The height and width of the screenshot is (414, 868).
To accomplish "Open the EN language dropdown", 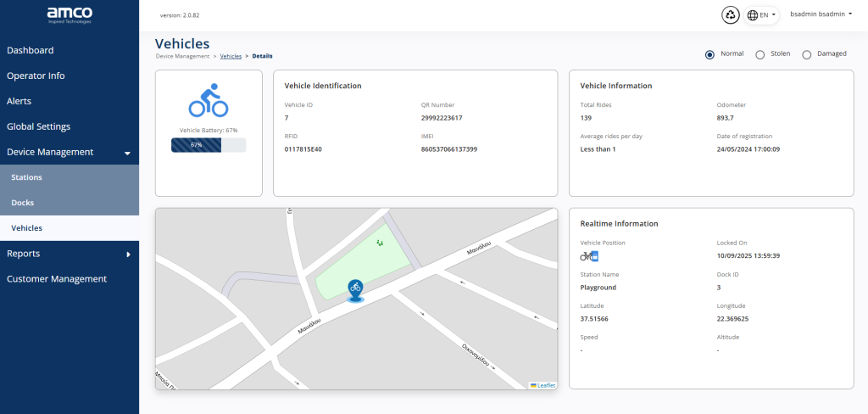I will coord(762,15).
